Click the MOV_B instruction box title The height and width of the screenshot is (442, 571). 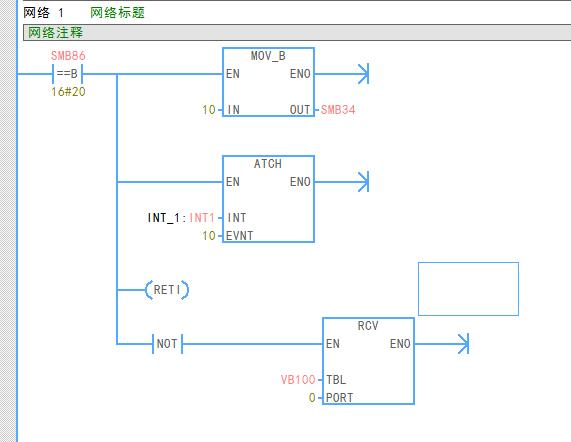point(268,56)
